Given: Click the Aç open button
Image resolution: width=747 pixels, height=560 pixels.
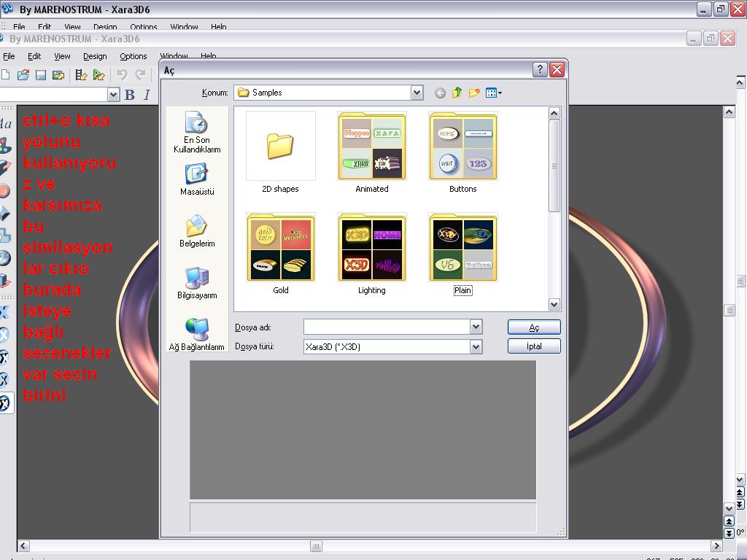Looking at the screenshot, I should (x=534, y=327).
